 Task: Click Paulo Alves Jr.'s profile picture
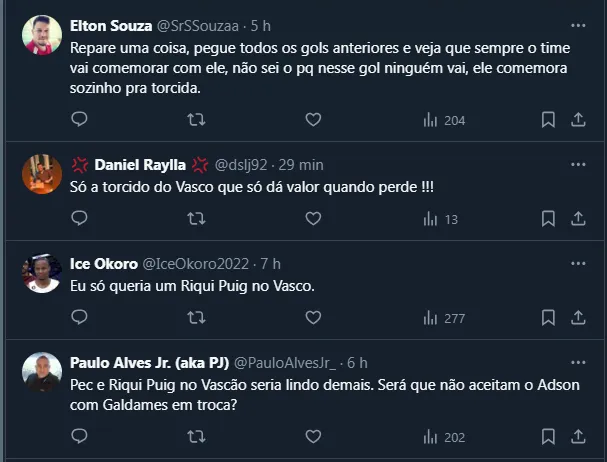(x=42, y=372)
